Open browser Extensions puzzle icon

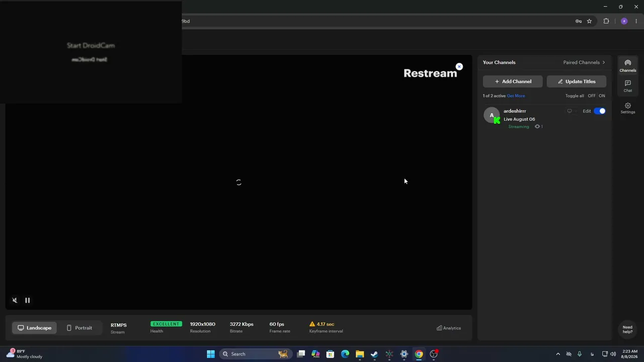606,21
